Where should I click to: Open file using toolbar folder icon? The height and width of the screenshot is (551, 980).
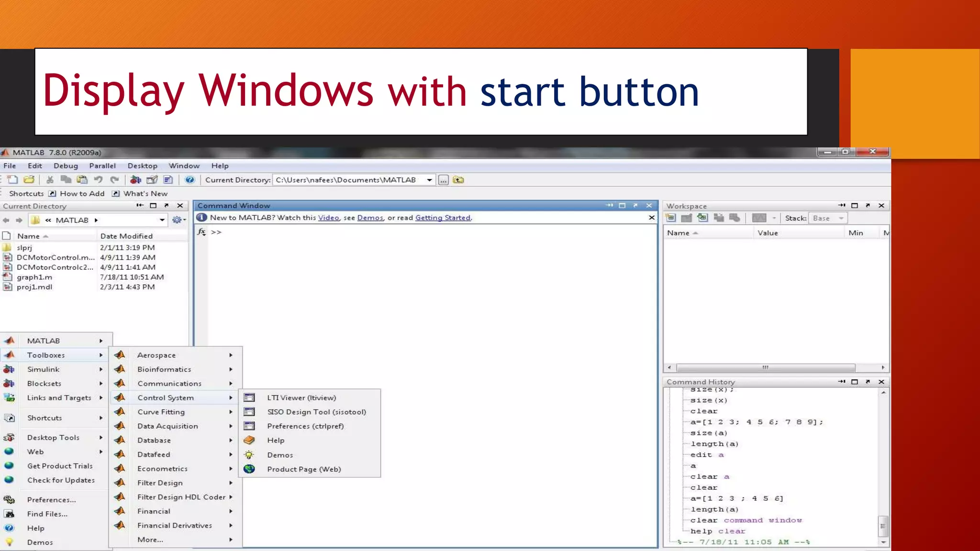pyautogui.click(x=29, y=180)
